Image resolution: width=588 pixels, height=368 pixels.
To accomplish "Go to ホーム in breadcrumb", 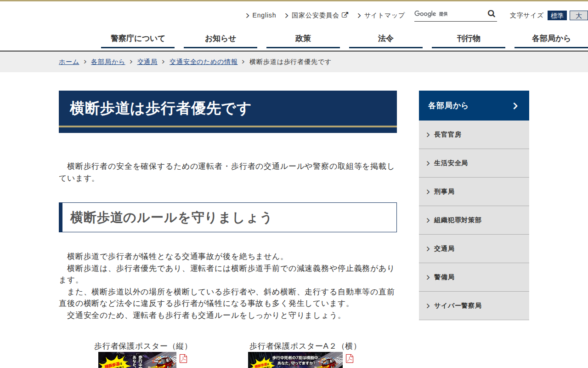I will pyautogui.click(x=69, y=62).
